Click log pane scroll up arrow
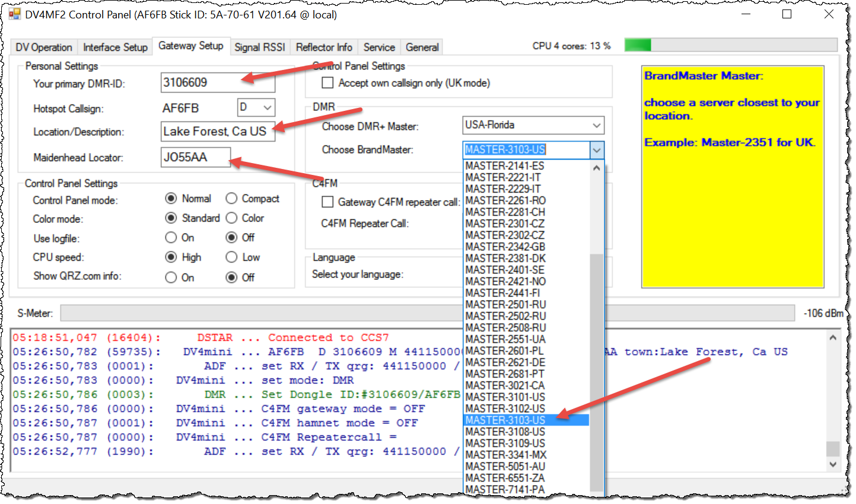 (833, 337)
